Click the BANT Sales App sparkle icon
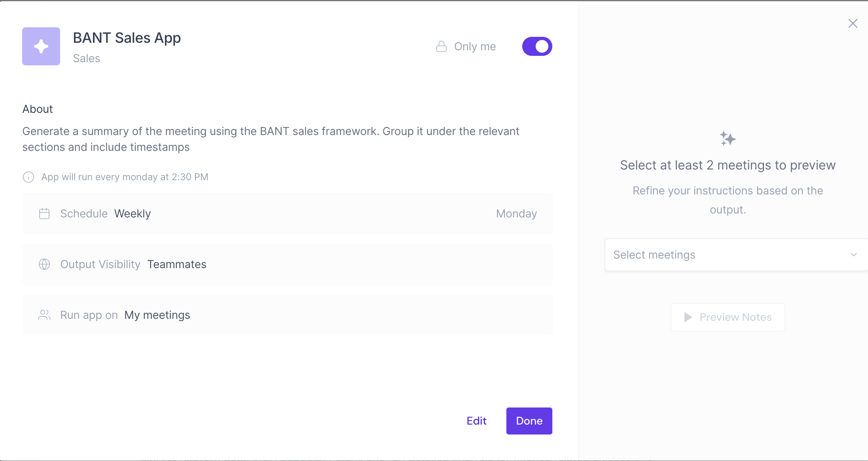The image size is (868, 461). 41,46
